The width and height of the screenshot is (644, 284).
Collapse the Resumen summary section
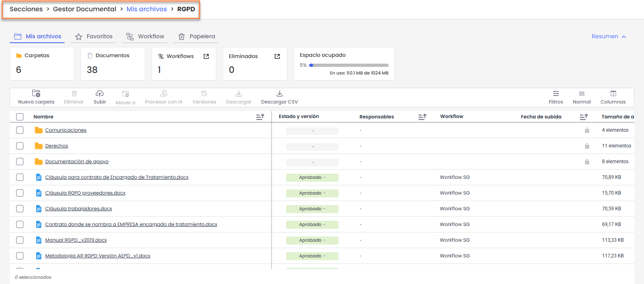608,37
